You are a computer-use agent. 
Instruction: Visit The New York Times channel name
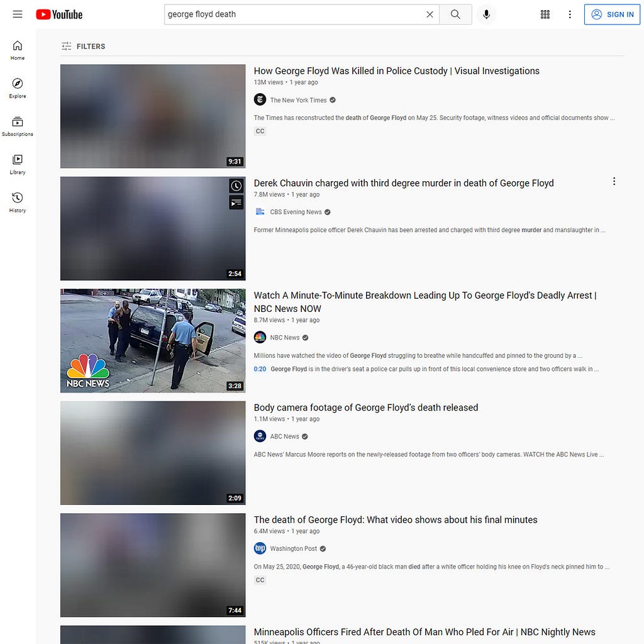point(298,100)
